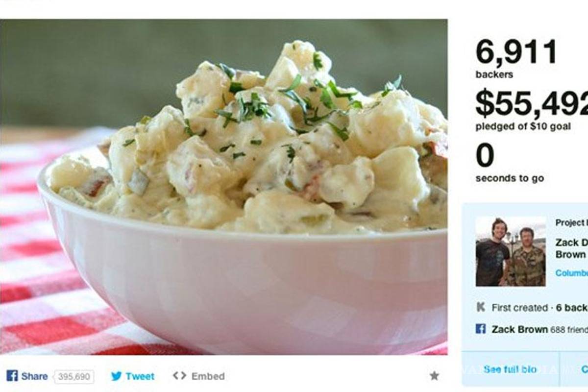Open Zack Brown's Facebook profile link

click(520, 329)
